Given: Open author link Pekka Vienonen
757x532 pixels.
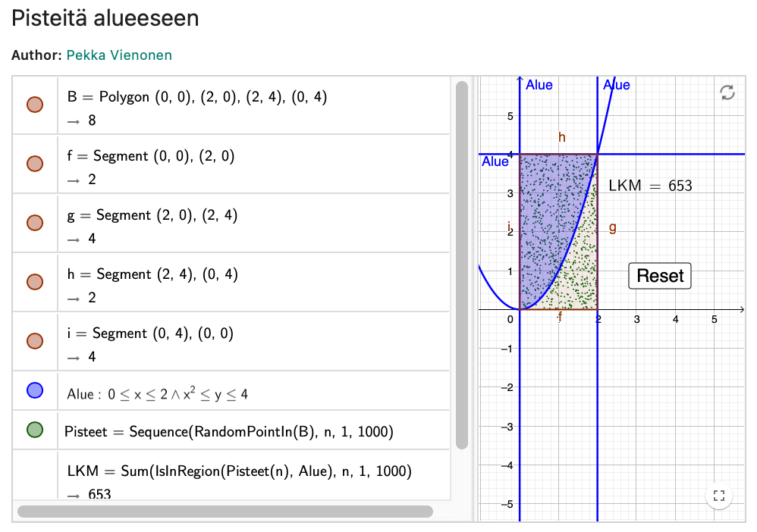Looking at the screenshot, I should [119, 55].
